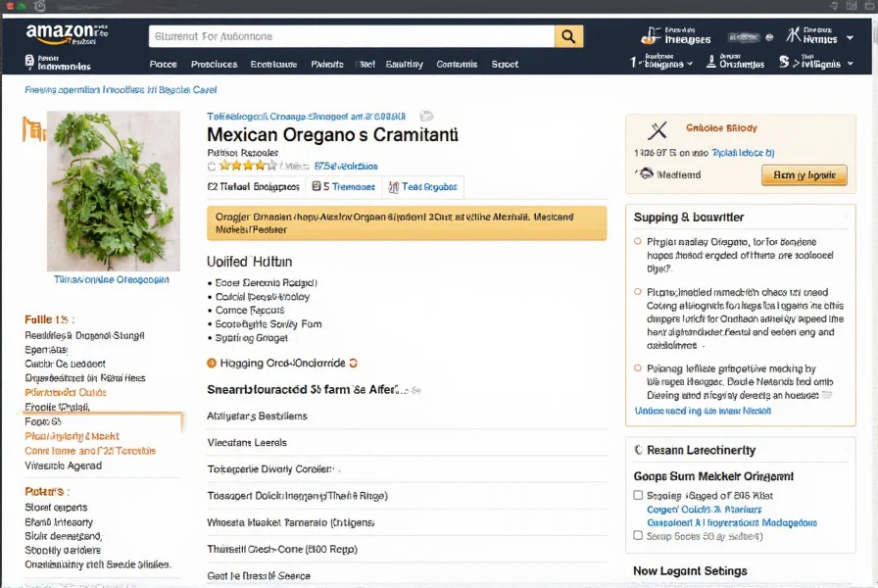Viewport: 878px width, 588px height.
Task: Click the orange icon left of product image
Action: [x=33, y=129]
